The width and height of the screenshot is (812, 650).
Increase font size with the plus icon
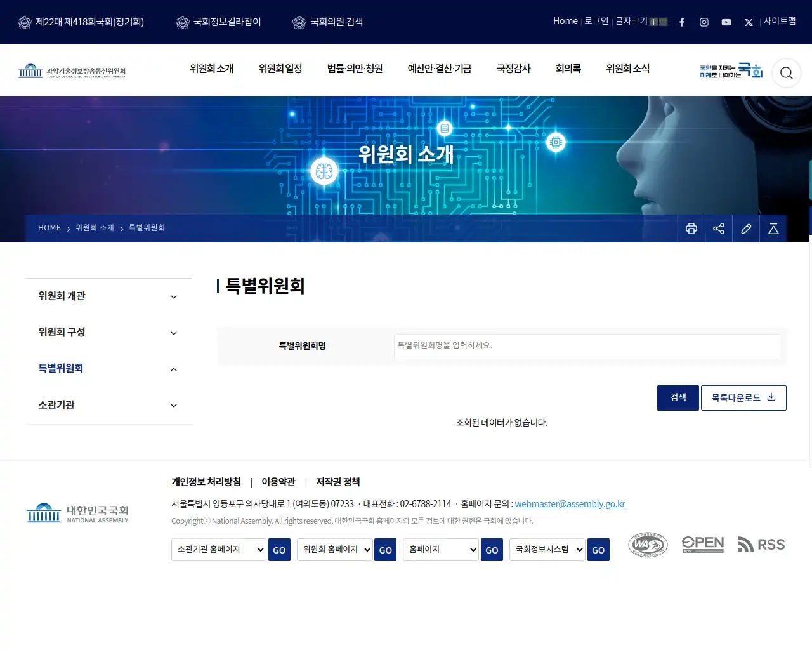click(653, 22)
